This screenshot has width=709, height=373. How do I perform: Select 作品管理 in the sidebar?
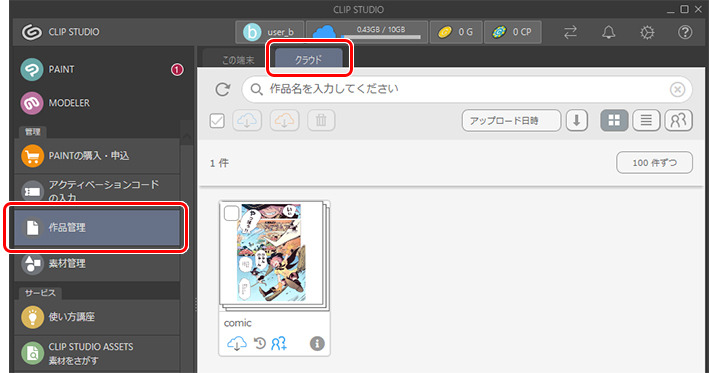click(97, 227)
